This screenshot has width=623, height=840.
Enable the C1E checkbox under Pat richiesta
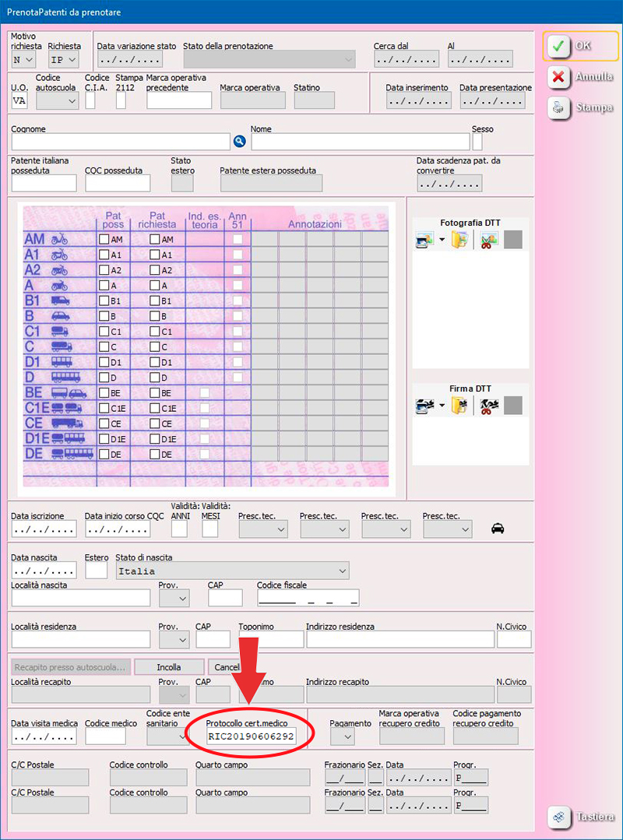pyautogui.click(x=155, y=408)
